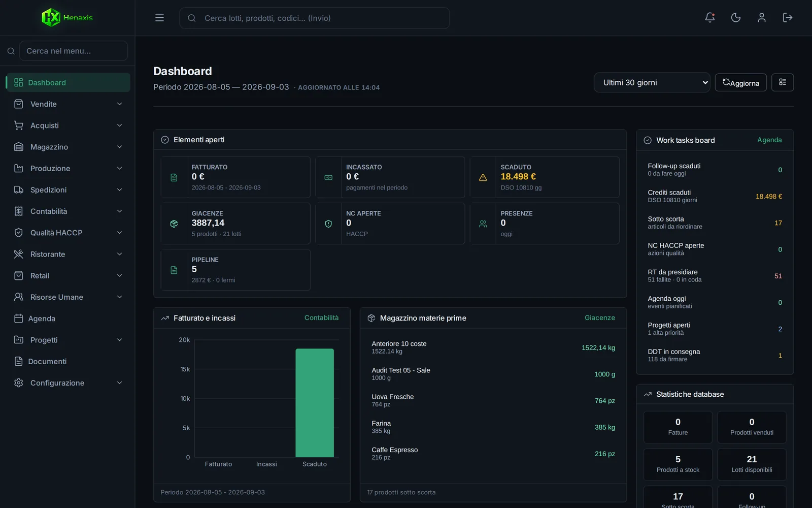Click the layout grid view button
The height and width of the screenshot is (508, 812).
[783, 82]
